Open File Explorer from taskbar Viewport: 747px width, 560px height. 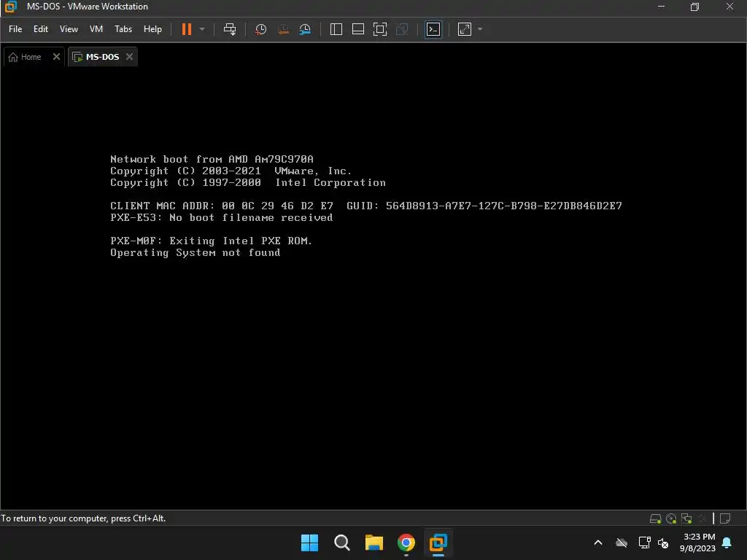point(374,542)
